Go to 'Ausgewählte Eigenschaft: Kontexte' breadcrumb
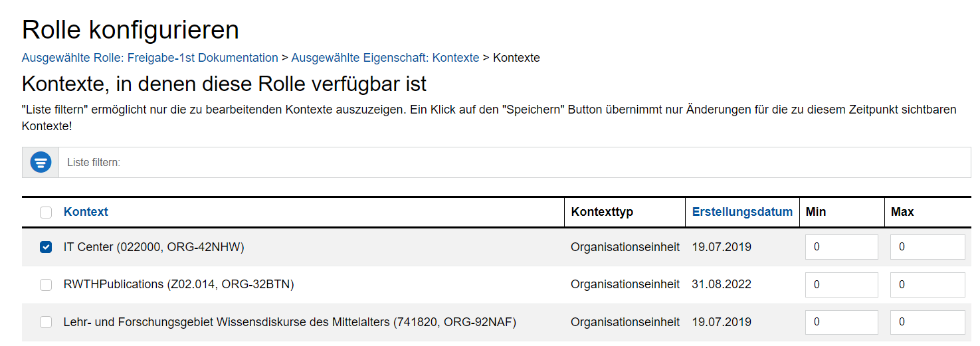This screenshot has width=980, height=346. click(x=385, y=58)
